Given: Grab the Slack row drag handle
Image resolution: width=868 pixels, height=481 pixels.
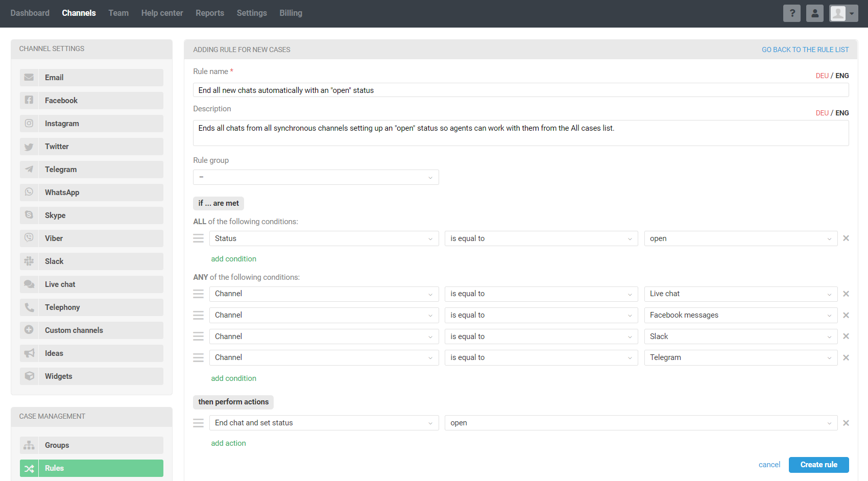Looking at the screenshot, I should point(198,336).
